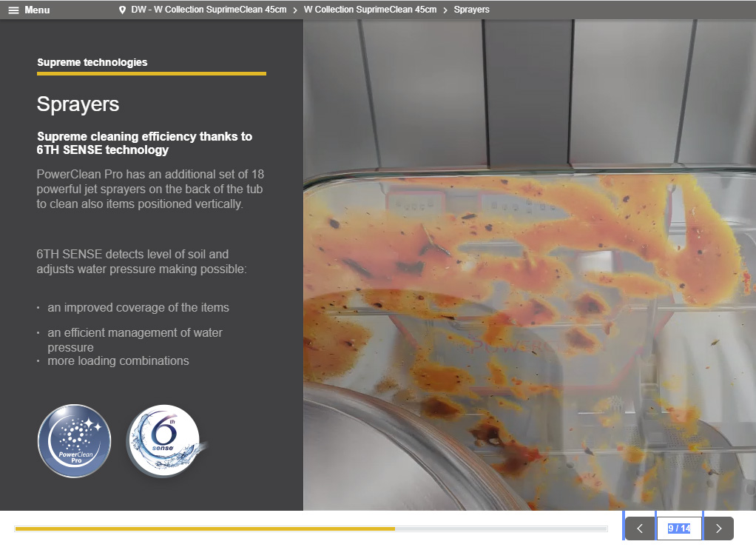Go to the previous slide arrow
756x547 pixels.
click(640, 528)
